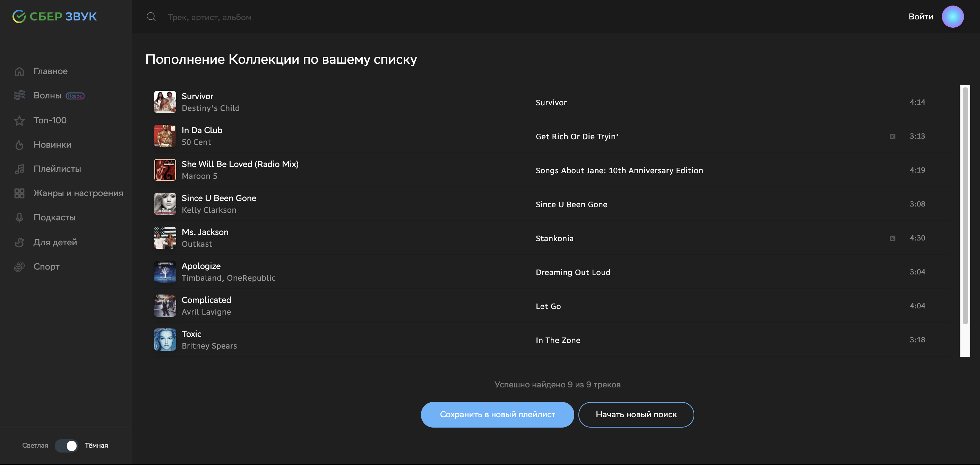980x465 pixels.
Task: Click the Успешно найдено 9 из 9 треков text
Action: coord(557,384)
